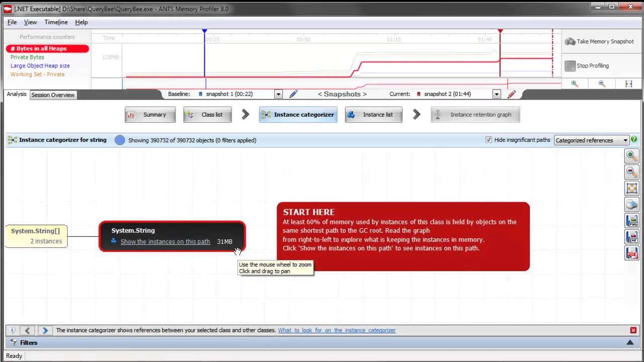
Task: Open the Timeline menu
Action: (56, 22)
